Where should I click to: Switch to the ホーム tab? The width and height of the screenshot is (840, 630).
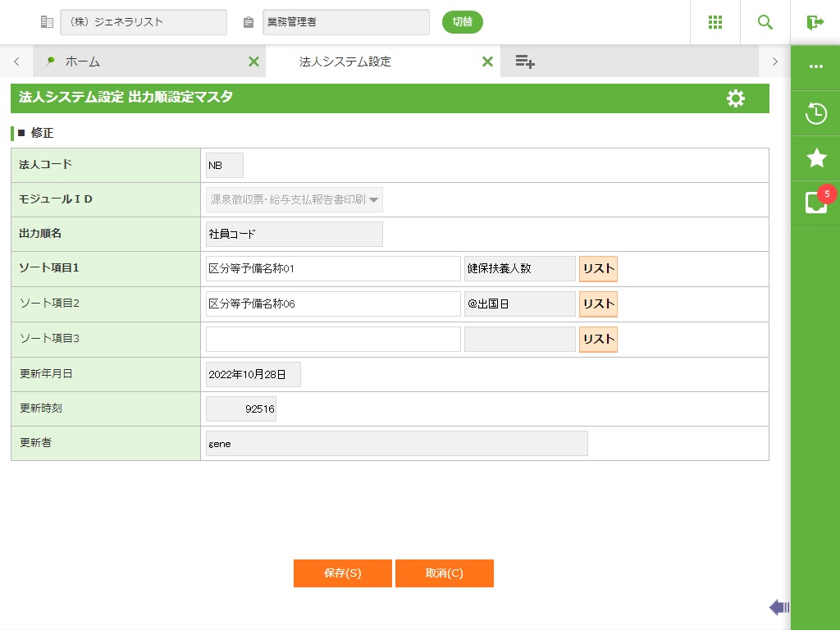[x=82, y=62]
